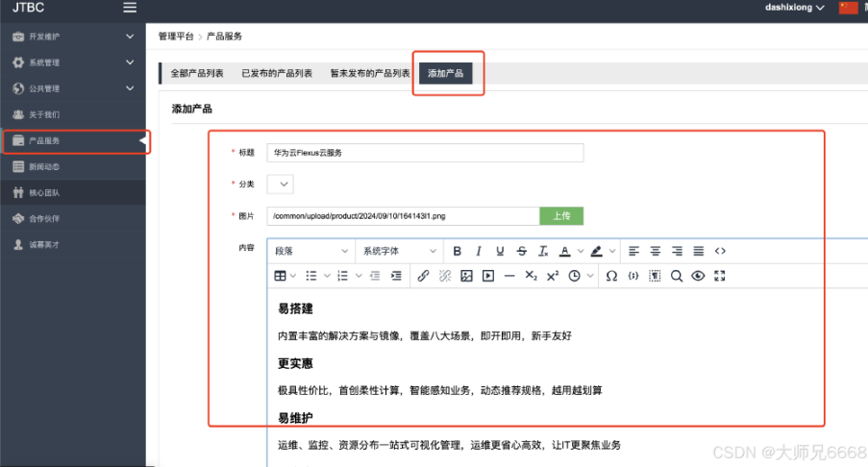The width and height of the screenshot is (868, 467).
Task: Toggle the editor's fullscreen mode
Action: tap(720, 276)
